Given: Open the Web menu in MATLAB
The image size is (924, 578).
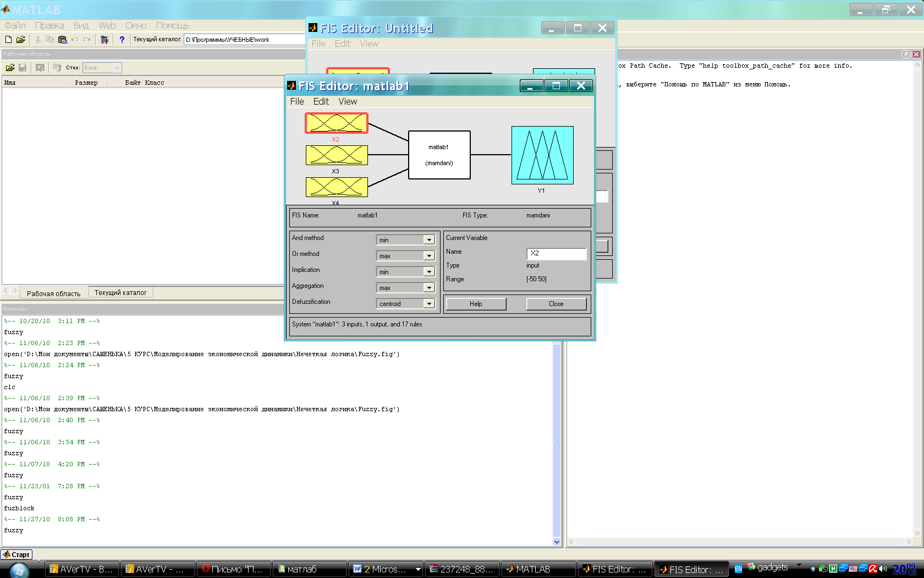Looking at the screenshot, I should click(107, 25).
